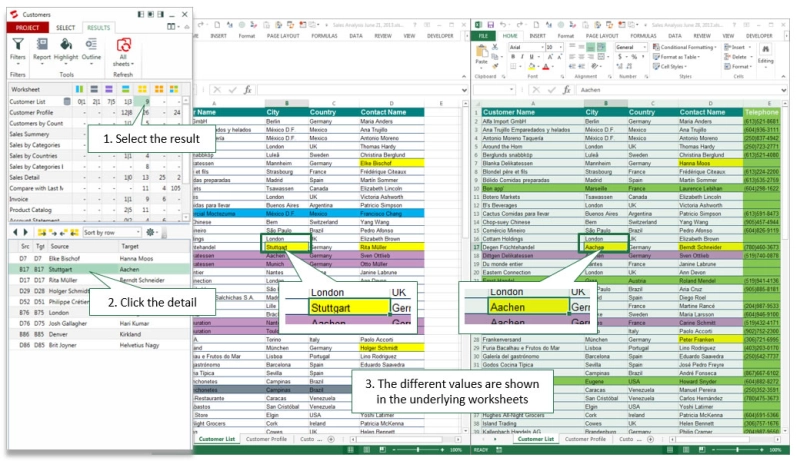Go to previous difference with left arrow
This screenshot has width=800, height=461.
click(x=14, y=231)
